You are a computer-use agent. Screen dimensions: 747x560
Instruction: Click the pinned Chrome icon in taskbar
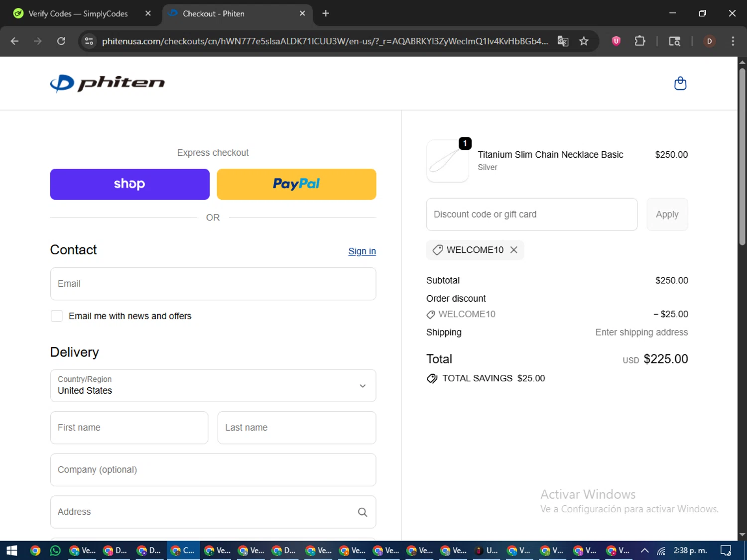tap(35, 551)
